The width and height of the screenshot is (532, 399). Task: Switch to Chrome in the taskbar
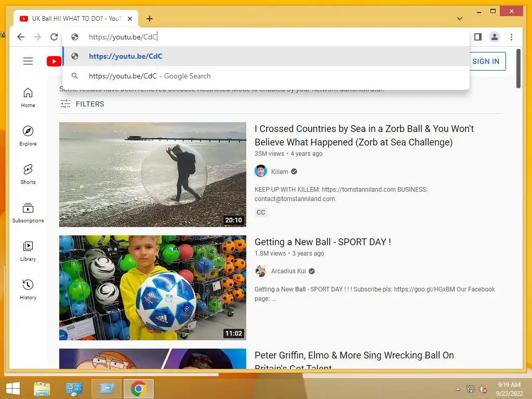[x=138, y=389]
